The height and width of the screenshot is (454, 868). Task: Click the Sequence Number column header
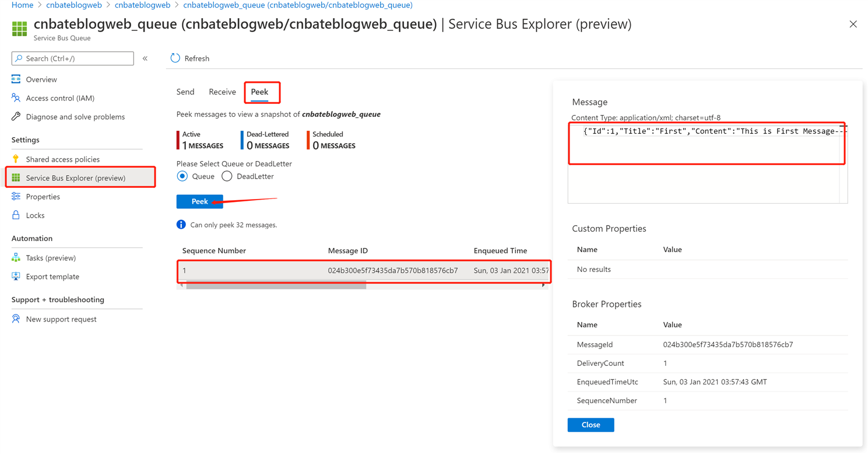point(214,250)
